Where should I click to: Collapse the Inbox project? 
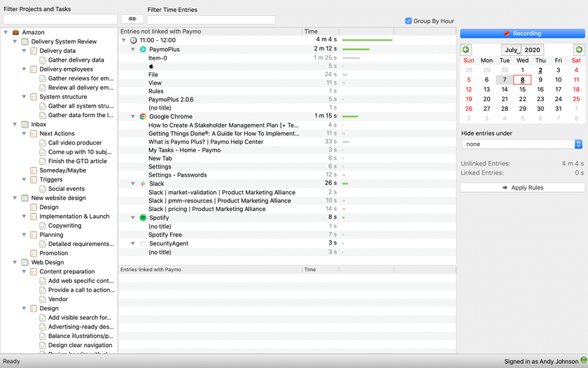15,124
